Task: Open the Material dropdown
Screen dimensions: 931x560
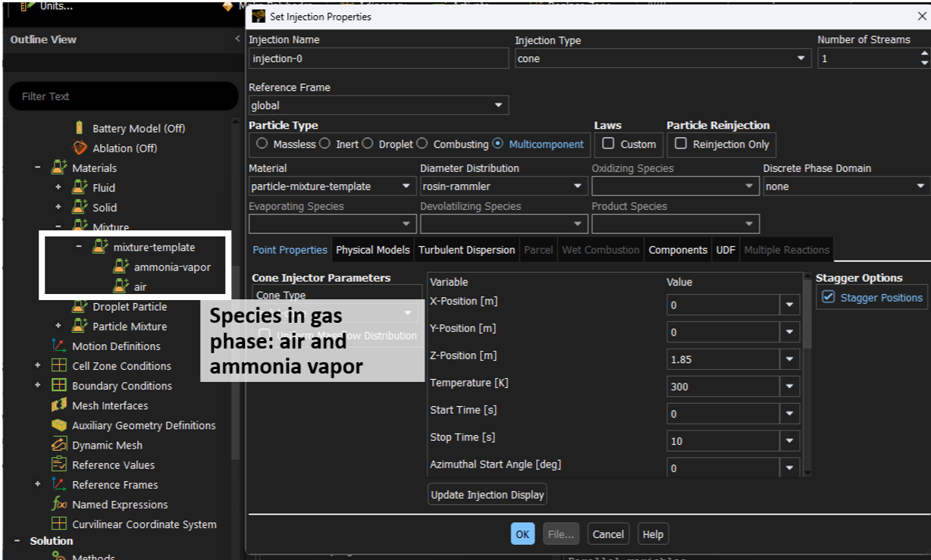Action: [x=332, y=186]
